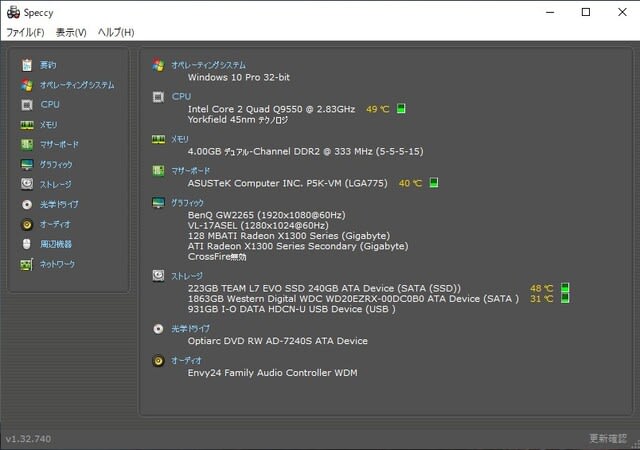The height and width of the screenshot is (450, 640).
Task: Click the マザーボード icon in the sidebar
Action: (x=27, y=145)
